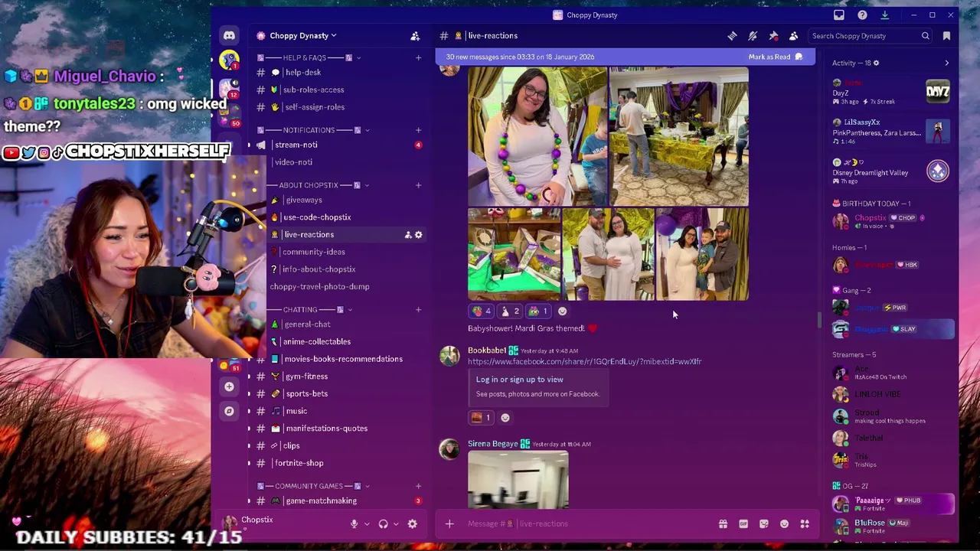Screen dimensions: 980x551
Task: Open emoji picker in message bar
Action: pos(784,524)
